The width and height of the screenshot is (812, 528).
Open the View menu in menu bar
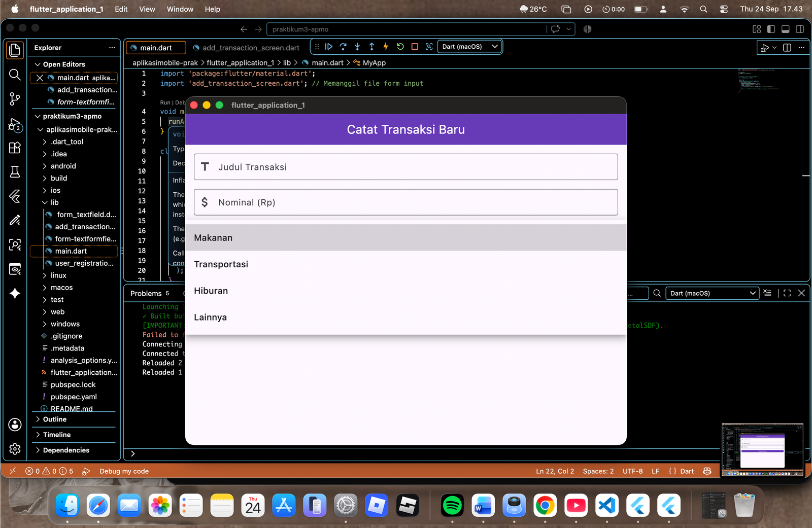[x=147, y=9]
